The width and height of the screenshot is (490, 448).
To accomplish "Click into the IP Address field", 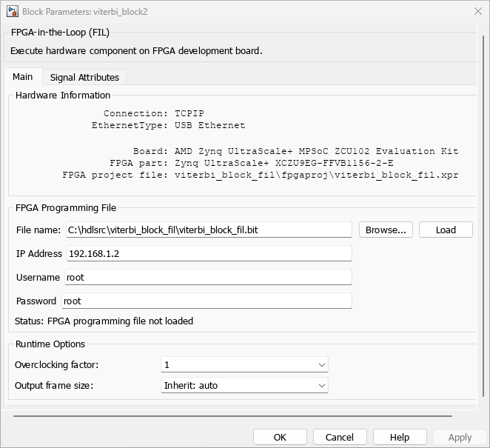I will [209, 253].
